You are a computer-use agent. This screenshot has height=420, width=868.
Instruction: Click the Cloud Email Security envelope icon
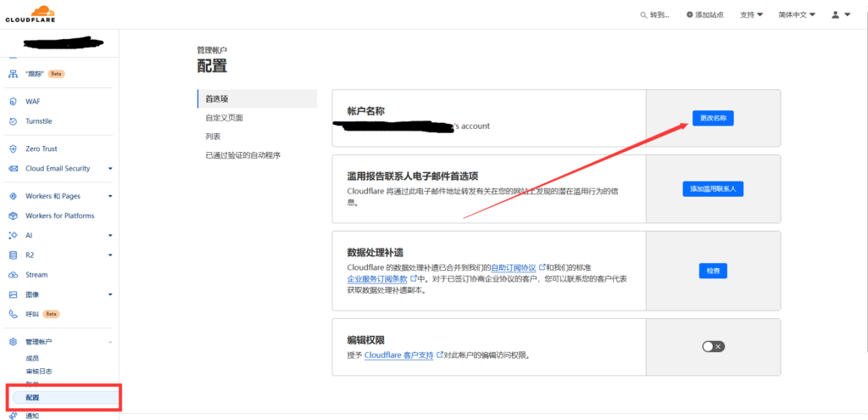14,169
